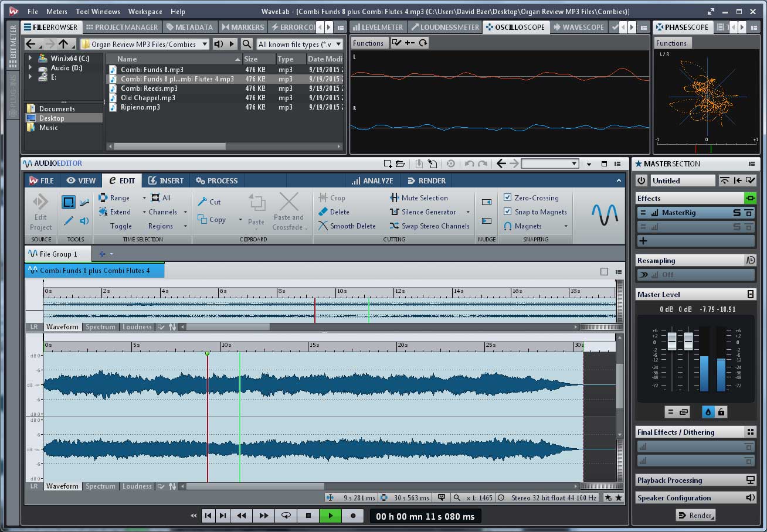This screenshot has width=767, height=532.
Task: Toggle the MasterRig solo S button
Action: tap(737, 213)
